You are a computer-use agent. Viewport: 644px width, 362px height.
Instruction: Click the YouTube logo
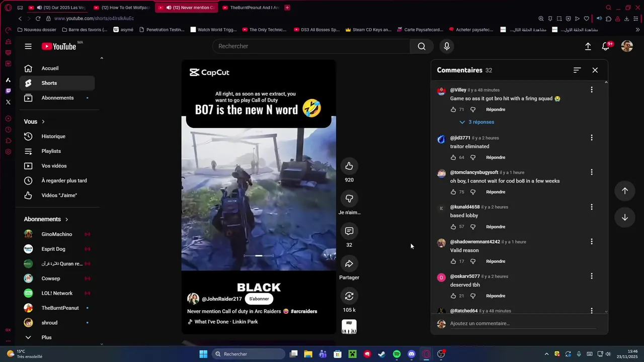pyautogui.click(x=59, y=46)
